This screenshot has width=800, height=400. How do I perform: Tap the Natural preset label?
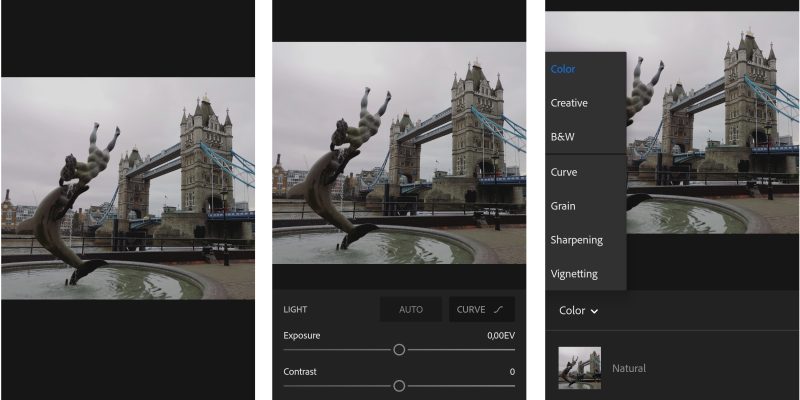629,368
